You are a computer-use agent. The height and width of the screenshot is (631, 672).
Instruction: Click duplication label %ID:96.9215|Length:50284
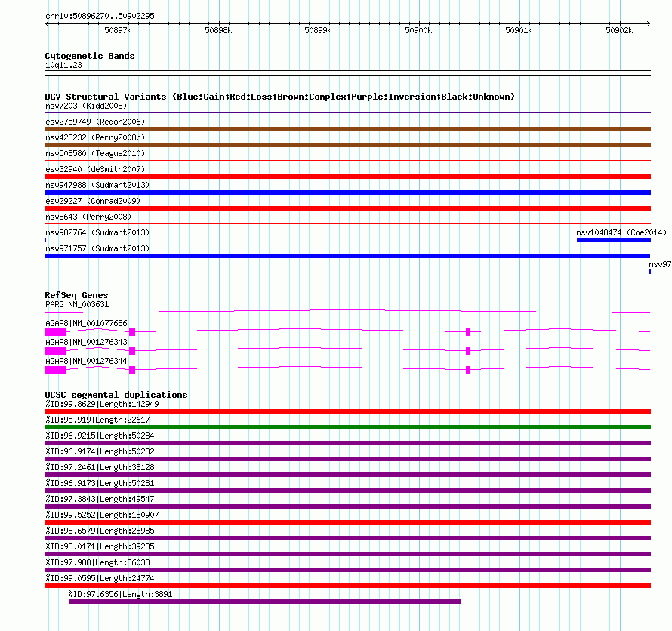point(100,436)
